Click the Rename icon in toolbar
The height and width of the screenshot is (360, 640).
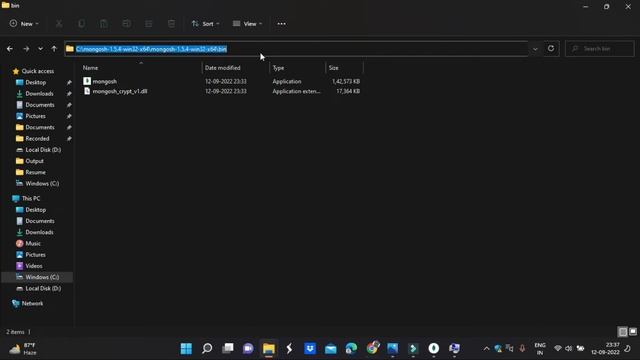(127, 24)
